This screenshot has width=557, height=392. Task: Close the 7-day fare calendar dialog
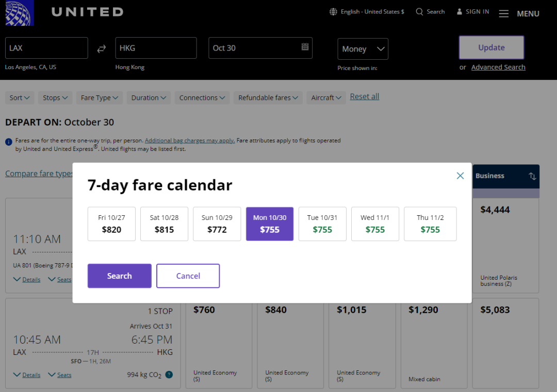pos(460,176)
